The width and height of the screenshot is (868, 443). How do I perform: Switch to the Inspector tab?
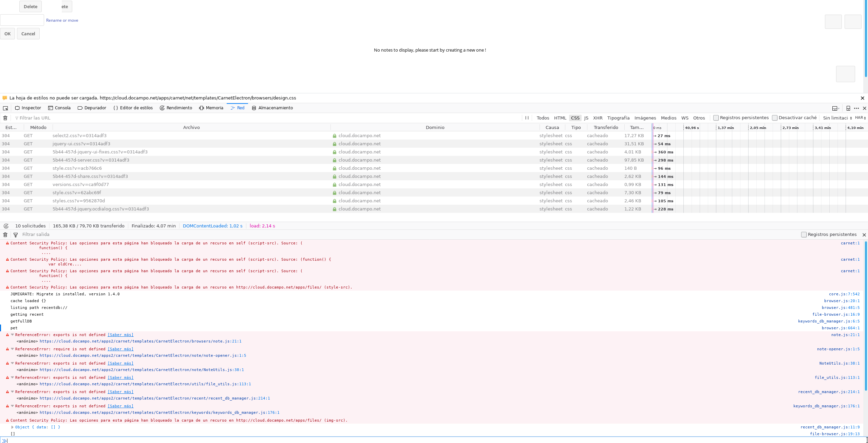[28, 108]
